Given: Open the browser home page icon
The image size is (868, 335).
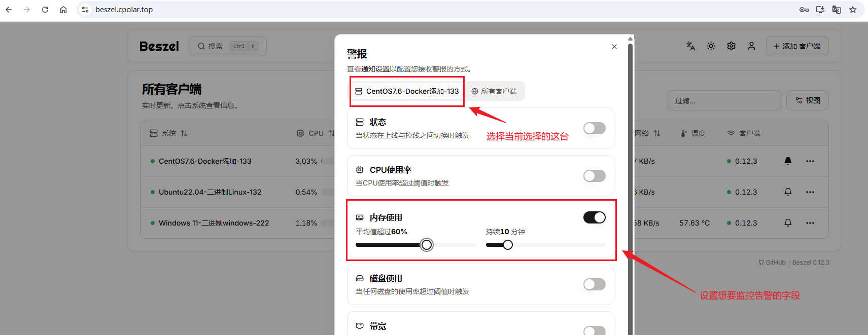Looking at the screenshot, I should click(63, 10).
